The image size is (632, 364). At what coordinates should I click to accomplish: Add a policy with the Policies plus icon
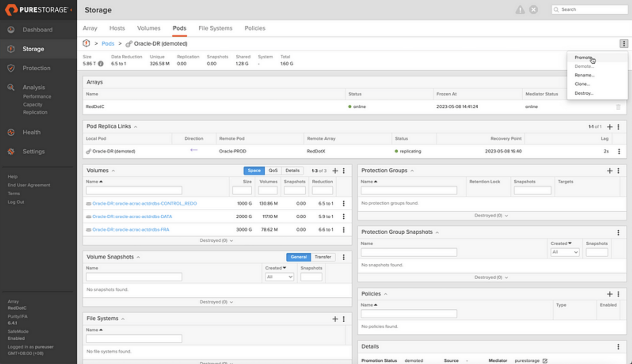610,294
